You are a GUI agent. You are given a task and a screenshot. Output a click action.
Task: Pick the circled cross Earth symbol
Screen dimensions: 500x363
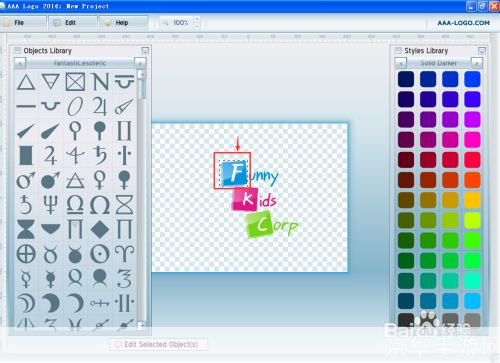click(26, 254)
